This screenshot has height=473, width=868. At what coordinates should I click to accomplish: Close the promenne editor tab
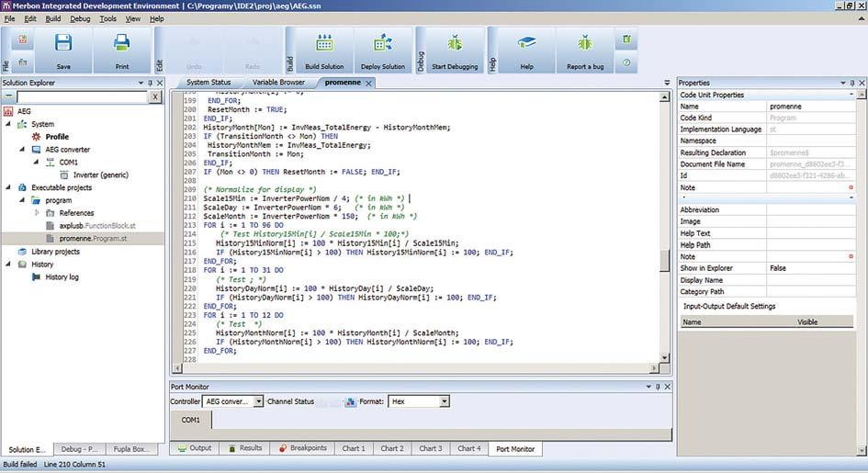tap(368, 83)
